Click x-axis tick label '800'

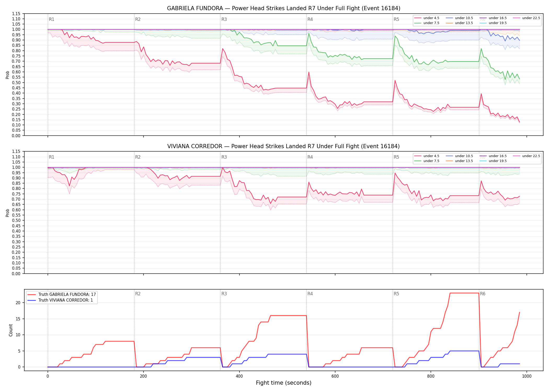[x=431, y=376]
